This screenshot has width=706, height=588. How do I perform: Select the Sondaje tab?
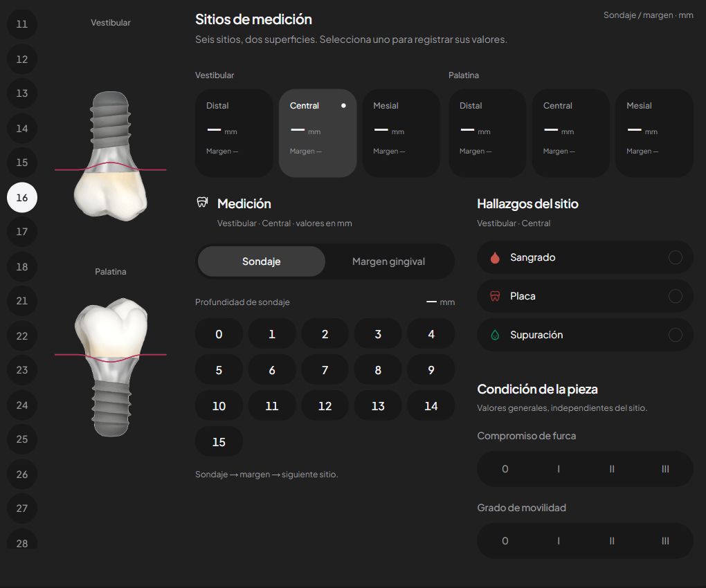pos(261,261)
